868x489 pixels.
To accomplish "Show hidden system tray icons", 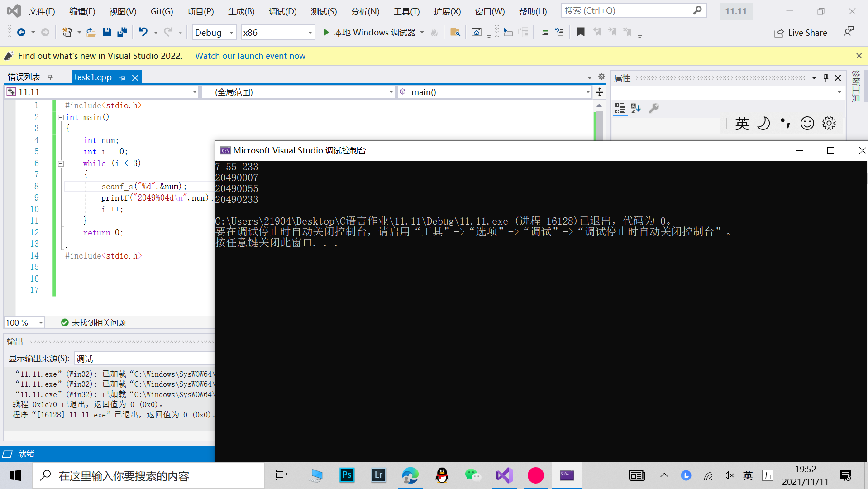I will (664, 475).
